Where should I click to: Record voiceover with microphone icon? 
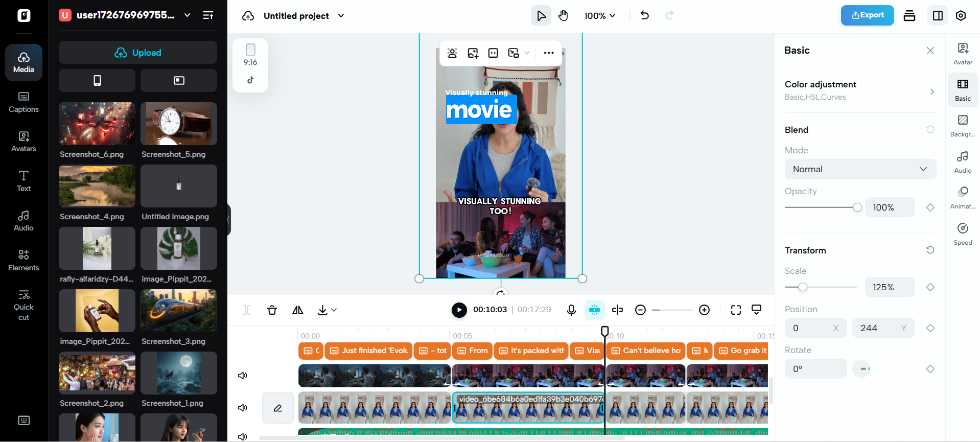[571, 310]
